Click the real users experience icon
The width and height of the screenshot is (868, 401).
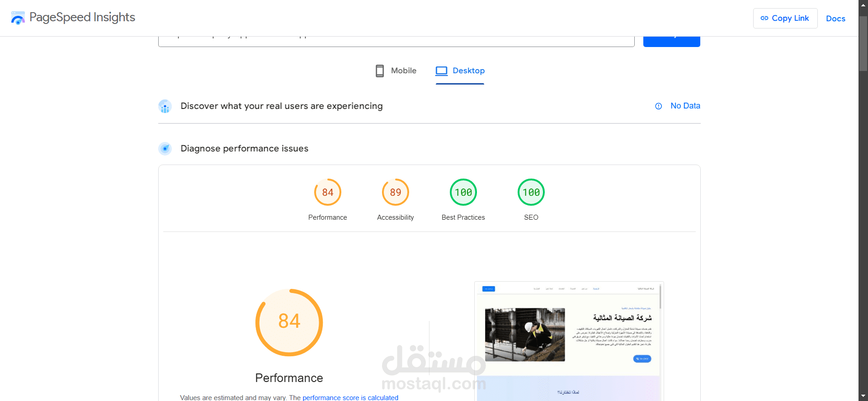click(x=165, y=106)
